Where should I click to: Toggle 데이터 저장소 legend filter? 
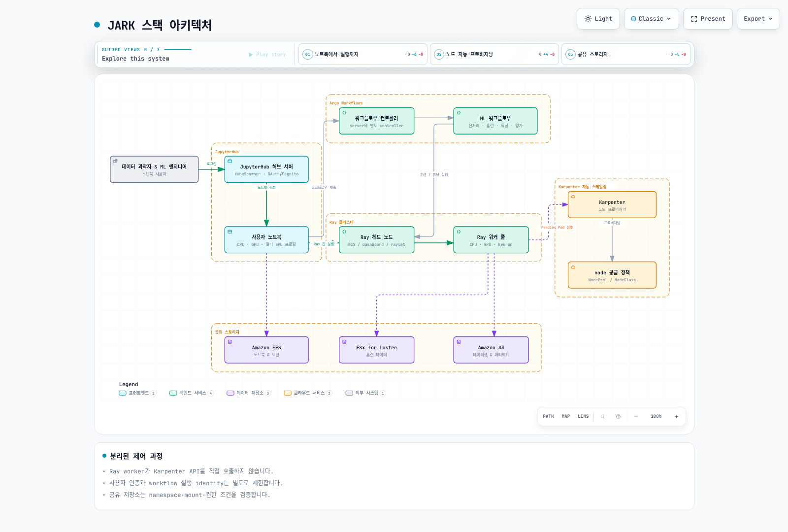[x=249, y=393]
